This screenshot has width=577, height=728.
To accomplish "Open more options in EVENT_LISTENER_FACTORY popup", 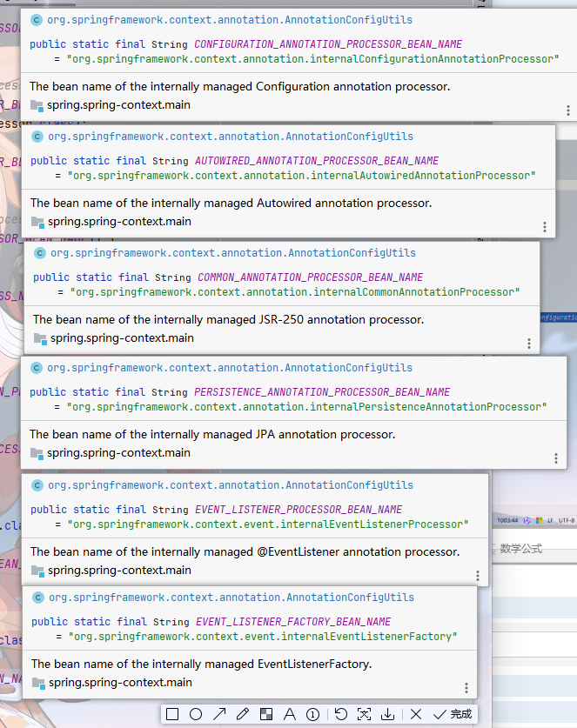I will (466, 688).
